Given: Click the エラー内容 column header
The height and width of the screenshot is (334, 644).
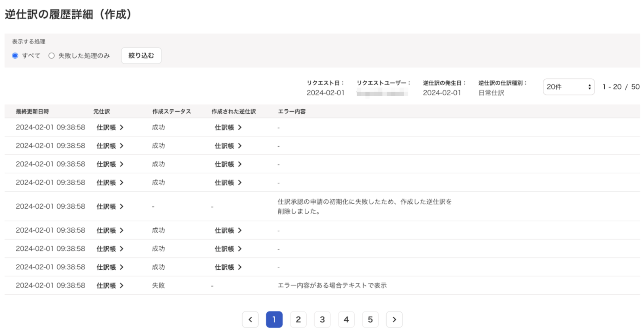Looking at the screenshot, I should pos(292,111).
